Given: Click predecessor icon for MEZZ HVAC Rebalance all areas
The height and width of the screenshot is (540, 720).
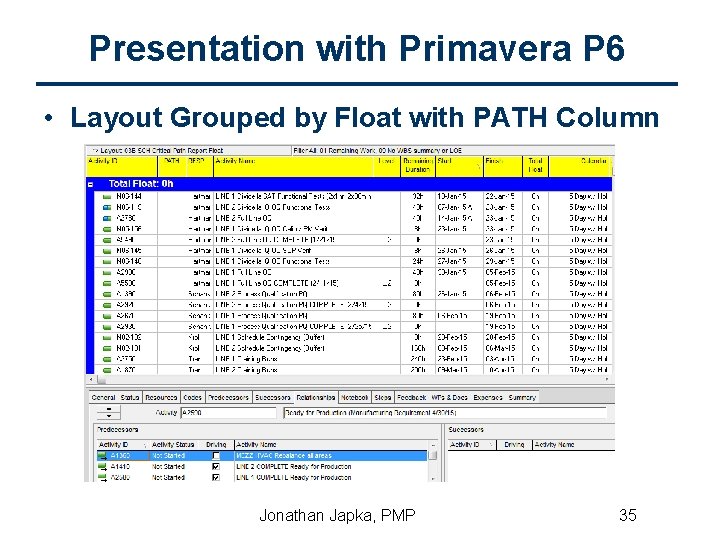Looking at the screenshot, I should [x=102, y=456].
